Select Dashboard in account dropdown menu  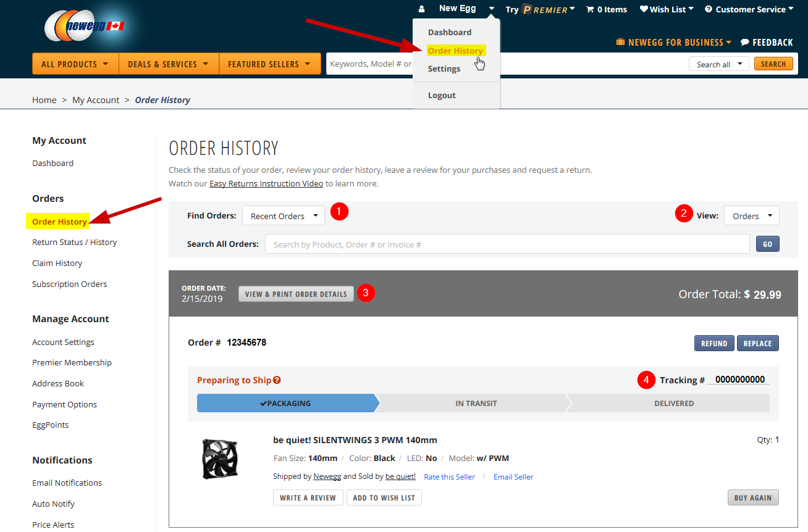(450, 32)
